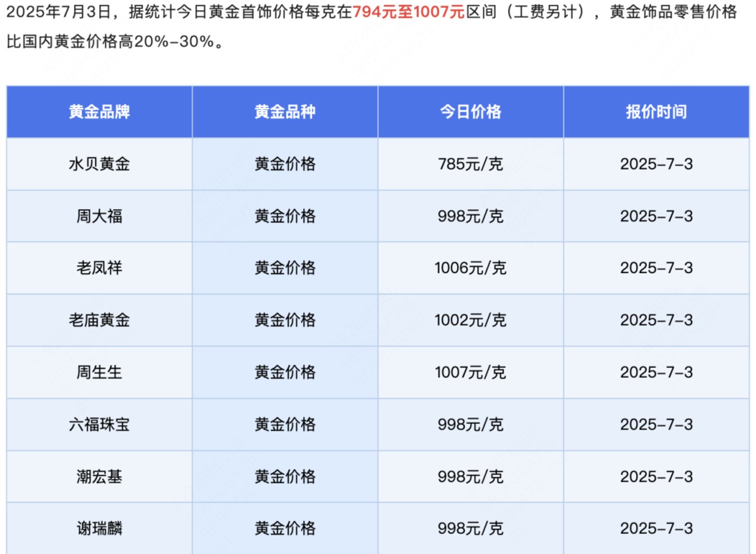Select the 周大福 brand cell
The image size is (756, 554).
(99, 216)
